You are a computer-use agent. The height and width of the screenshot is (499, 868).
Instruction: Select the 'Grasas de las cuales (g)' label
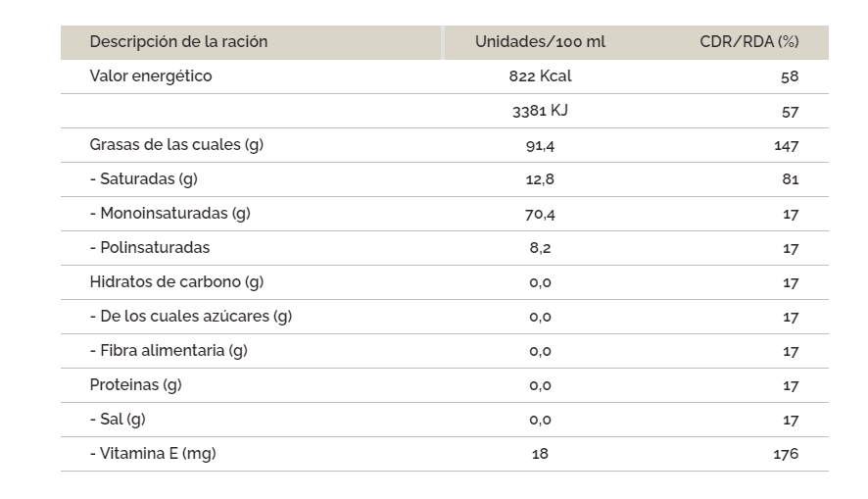(176, 145)
